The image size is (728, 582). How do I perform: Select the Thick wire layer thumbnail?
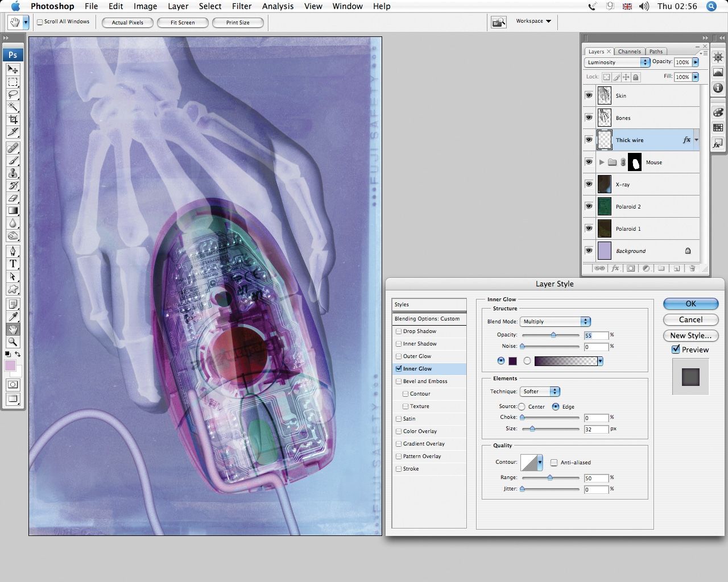coord(604,140)
